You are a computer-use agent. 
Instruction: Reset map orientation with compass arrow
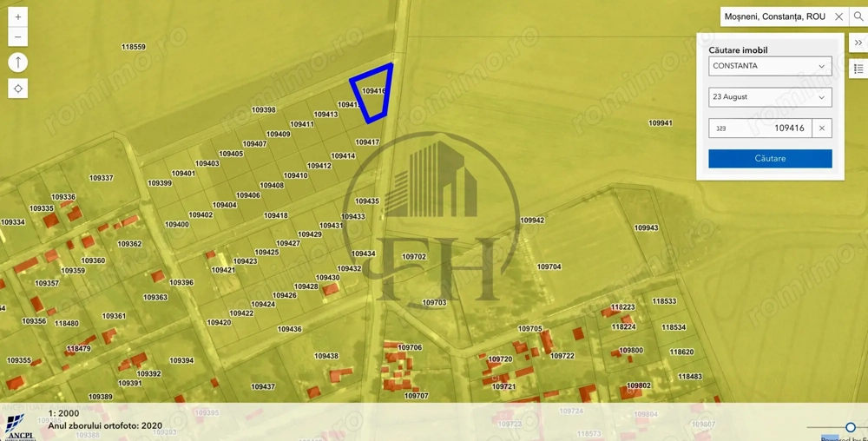click(x=18, y=63)
